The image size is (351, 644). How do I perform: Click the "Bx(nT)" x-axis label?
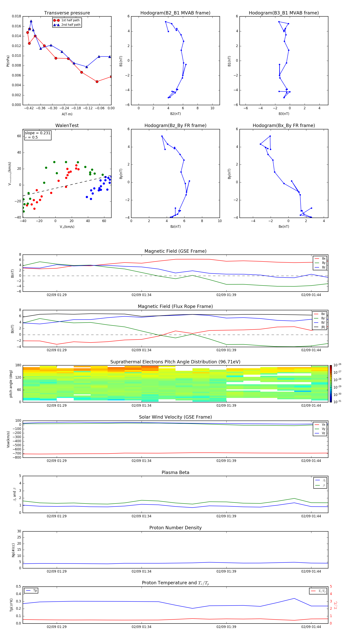pos(284,227)
